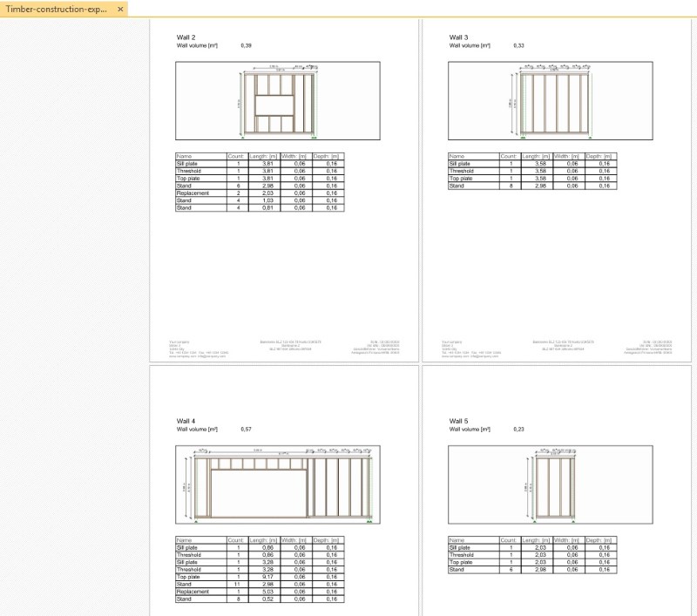This screenshot has height=616, width=697.
Task: Click the Count column header in Wall 3 table
Action: point(510,157)
